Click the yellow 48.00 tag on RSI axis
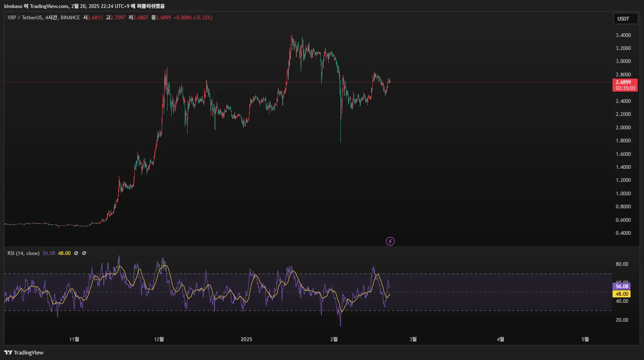The height and width of the screenshot is (360, 644). pyautogui.click(x=622, y=294)
